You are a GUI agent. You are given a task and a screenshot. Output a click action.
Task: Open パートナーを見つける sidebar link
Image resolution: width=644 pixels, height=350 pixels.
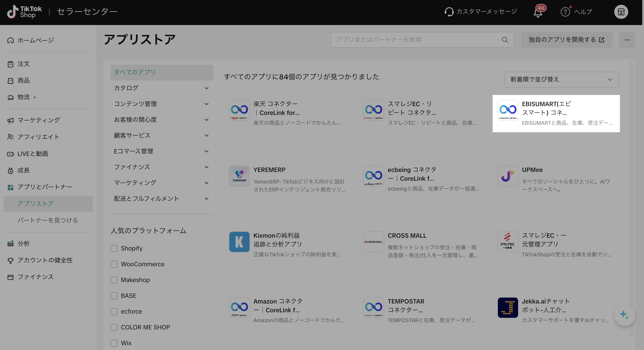[48, 220]
